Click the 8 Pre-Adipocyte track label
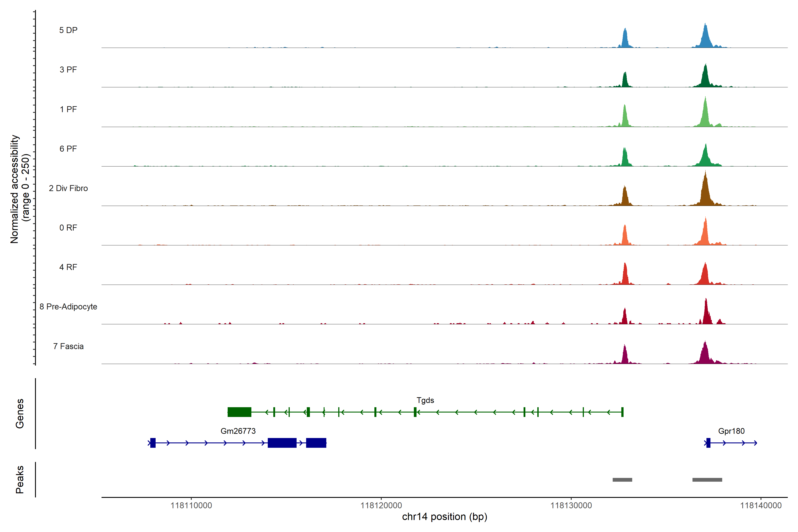 coord(68,307)
